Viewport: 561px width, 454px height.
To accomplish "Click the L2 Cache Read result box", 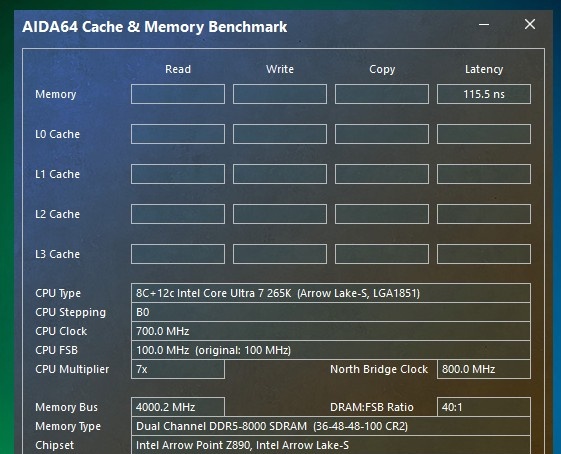I will click(x=178, y=214).
